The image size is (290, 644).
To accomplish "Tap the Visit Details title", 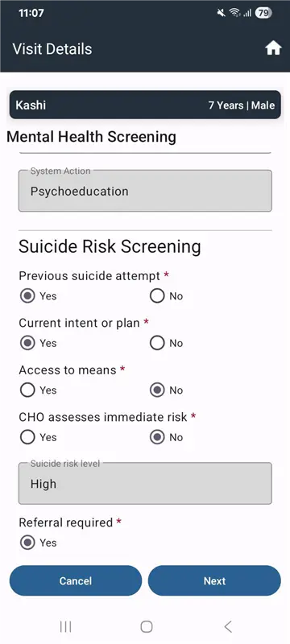I will (52, 49).
